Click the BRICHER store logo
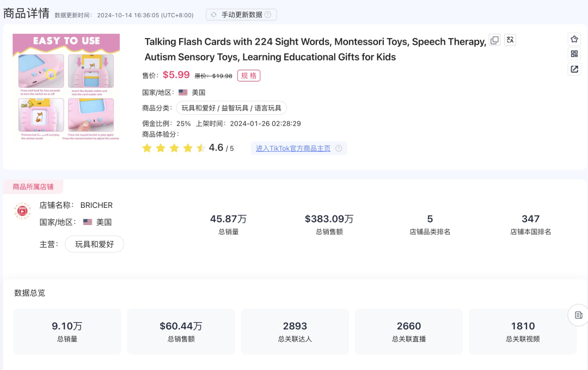Viewport: 588px width, 370px height. pos(22,212)
